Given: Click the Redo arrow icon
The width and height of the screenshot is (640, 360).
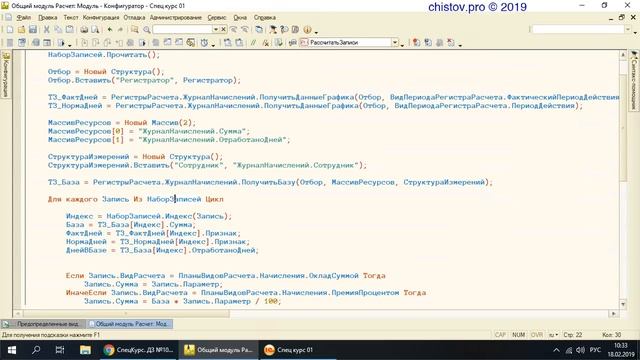Looking at the screenshot, I should 120,29.
